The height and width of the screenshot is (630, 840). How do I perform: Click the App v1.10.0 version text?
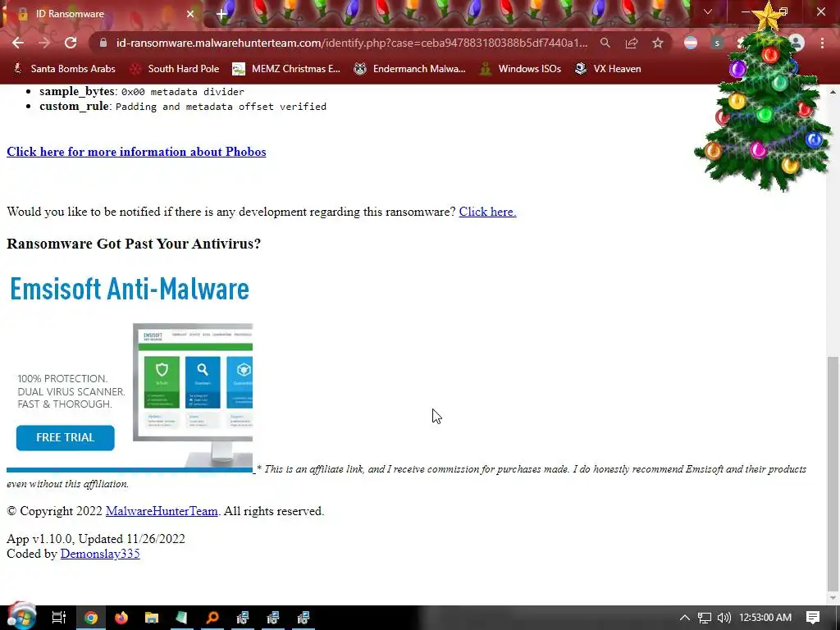coord(96,539)
